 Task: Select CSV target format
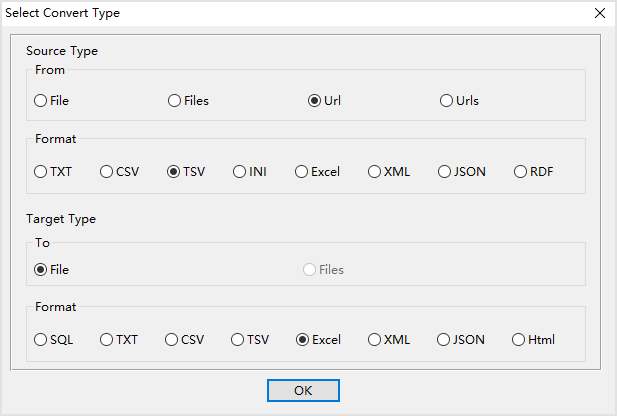172,340
